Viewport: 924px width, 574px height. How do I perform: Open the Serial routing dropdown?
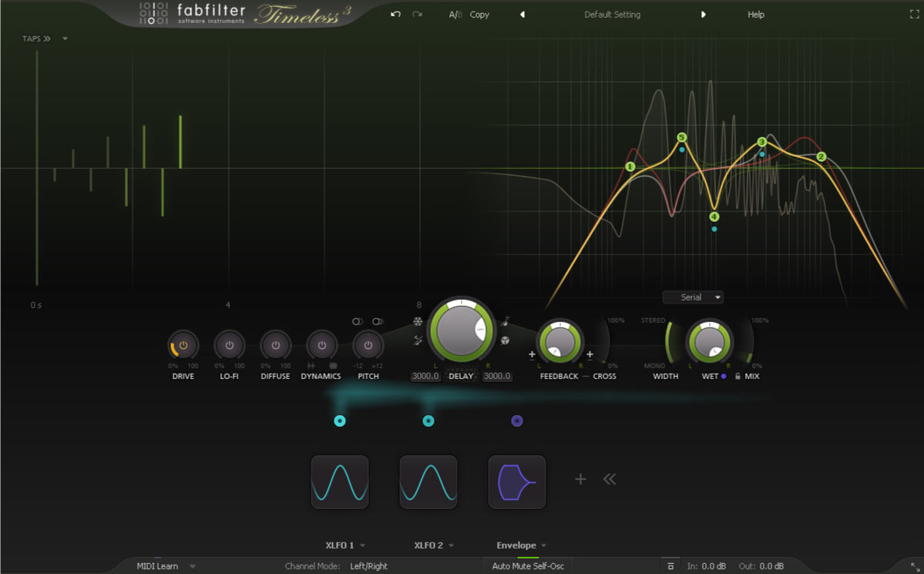(692, 297)
